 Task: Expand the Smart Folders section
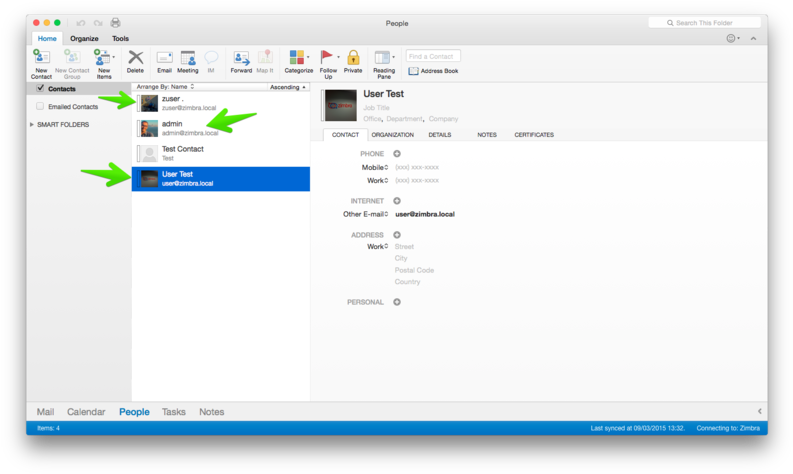coord(32,125)
